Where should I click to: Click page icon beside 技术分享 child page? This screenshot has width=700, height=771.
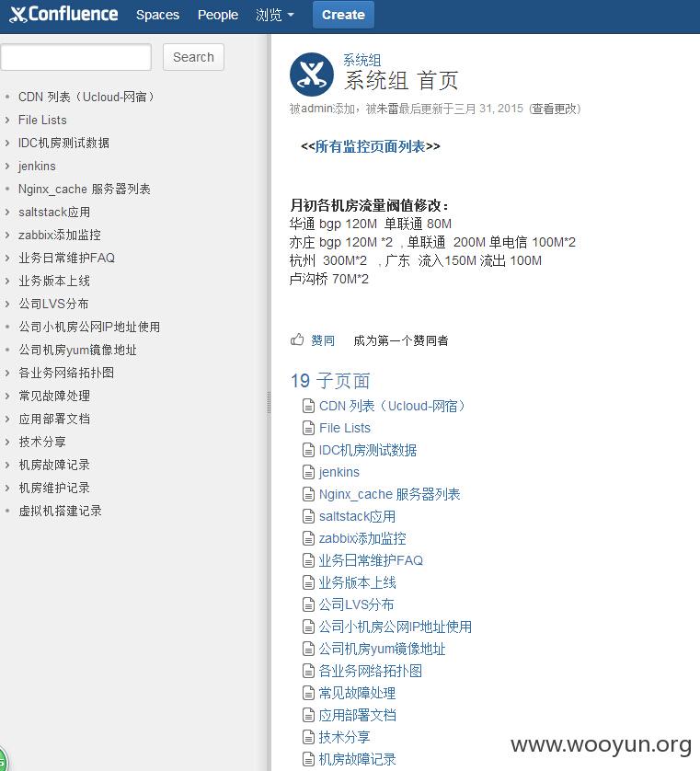[x=308, y=737]
